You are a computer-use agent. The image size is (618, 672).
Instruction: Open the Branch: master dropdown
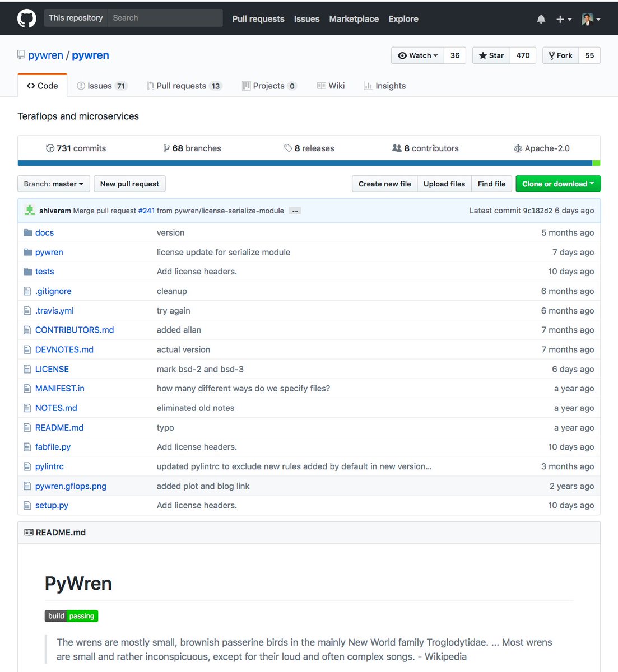[54, 184]
